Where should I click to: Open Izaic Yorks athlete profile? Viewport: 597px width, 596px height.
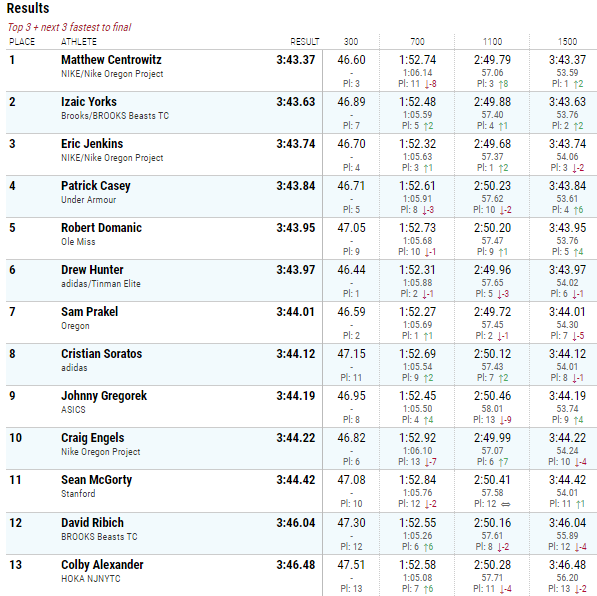click(x=89, y=102)
